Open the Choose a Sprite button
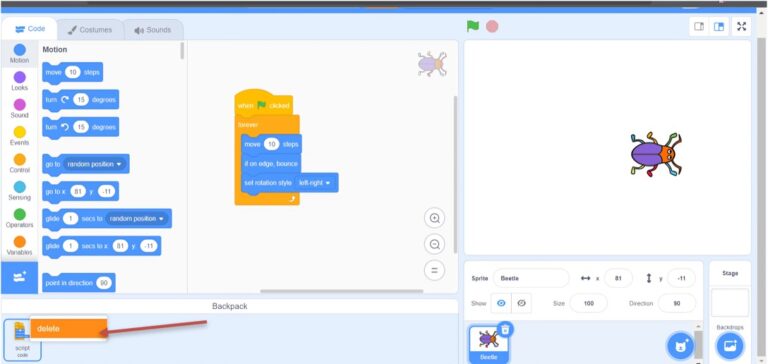 pos(680,346)
